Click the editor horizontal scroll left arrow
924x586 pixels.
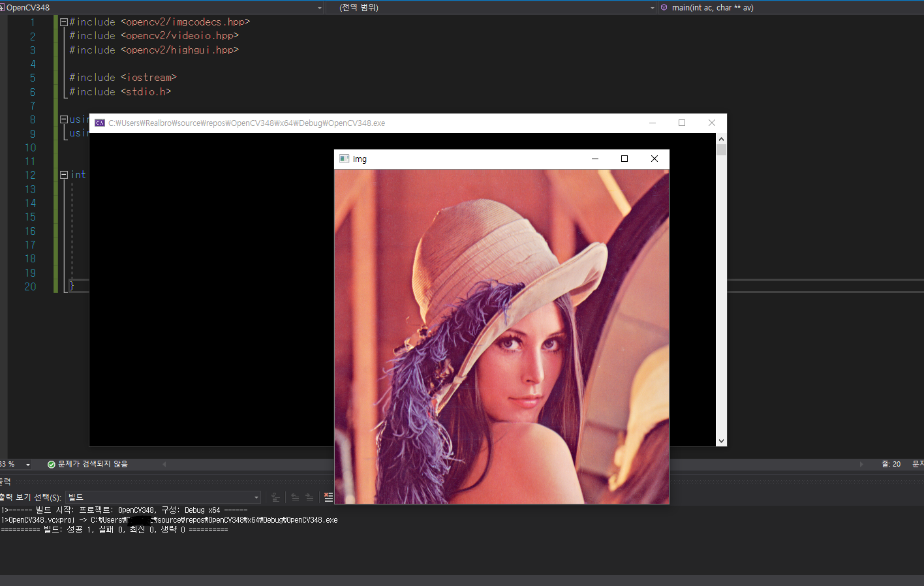click(x=164, y=465)
